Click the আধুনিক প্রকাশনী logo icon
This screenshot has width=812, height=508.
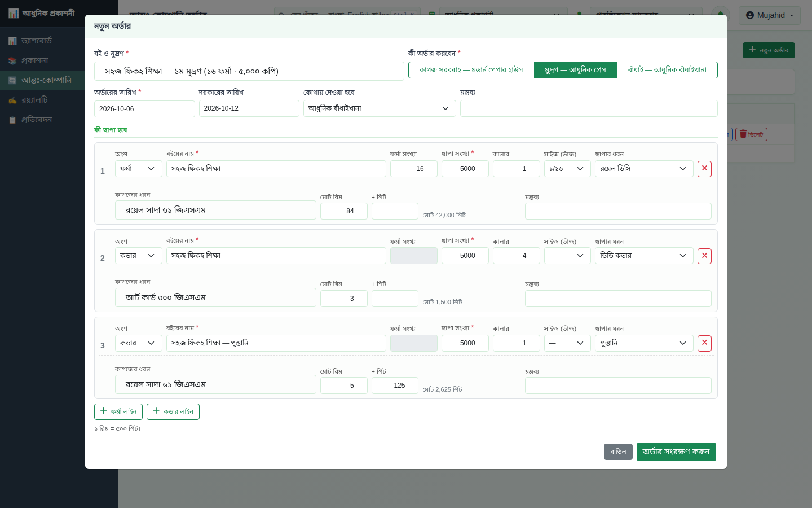click(x=13, y=13)
